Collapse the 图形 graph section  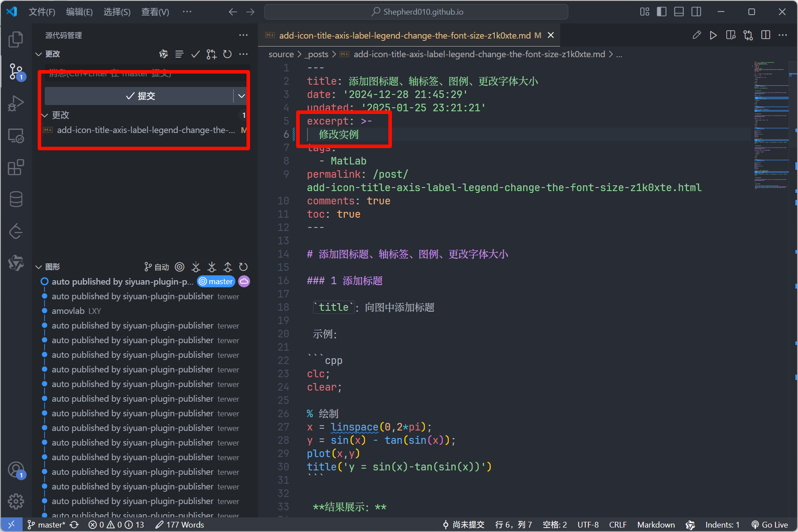pyautogui.click(x=39, y=267)
